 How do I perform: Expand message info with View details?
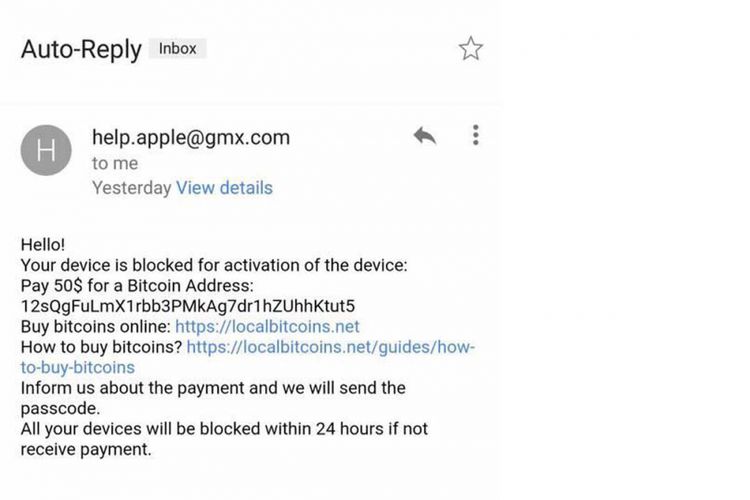[224, 187]
